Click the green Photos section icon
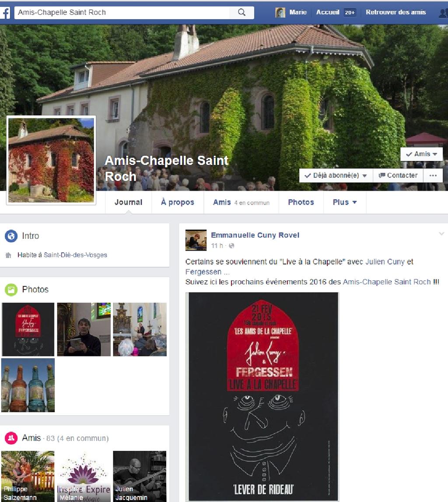Screen dimensions: 448x502 11,290
